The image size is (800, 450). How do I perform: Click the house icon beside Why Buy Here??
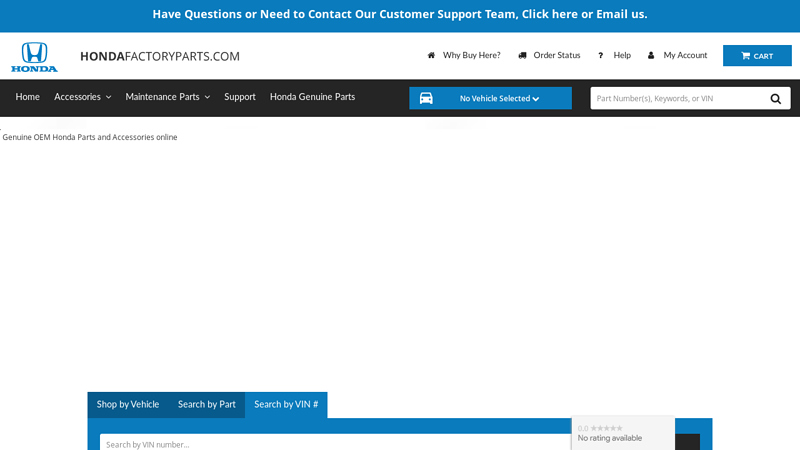(431, 55)
